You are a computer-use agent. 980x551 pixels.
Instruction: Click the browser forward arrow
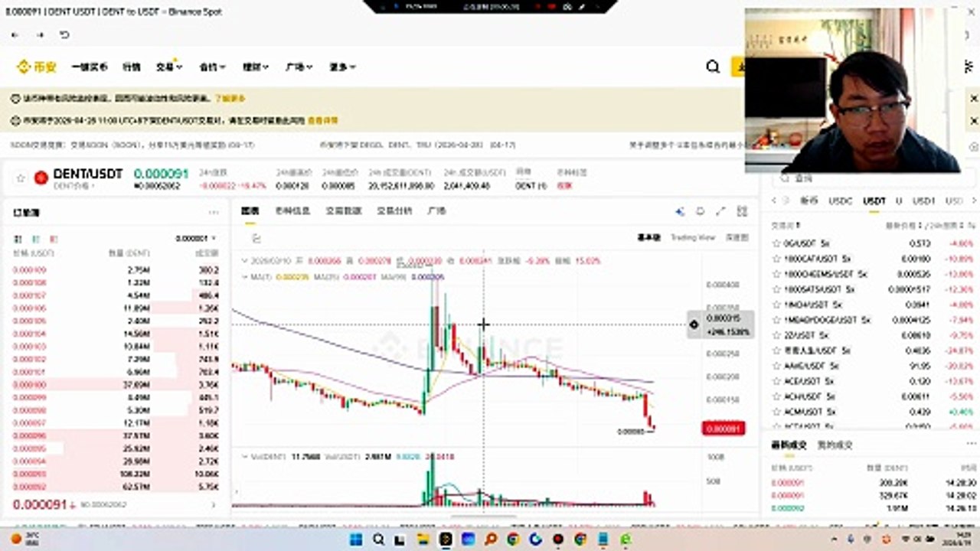coord(40,35)
